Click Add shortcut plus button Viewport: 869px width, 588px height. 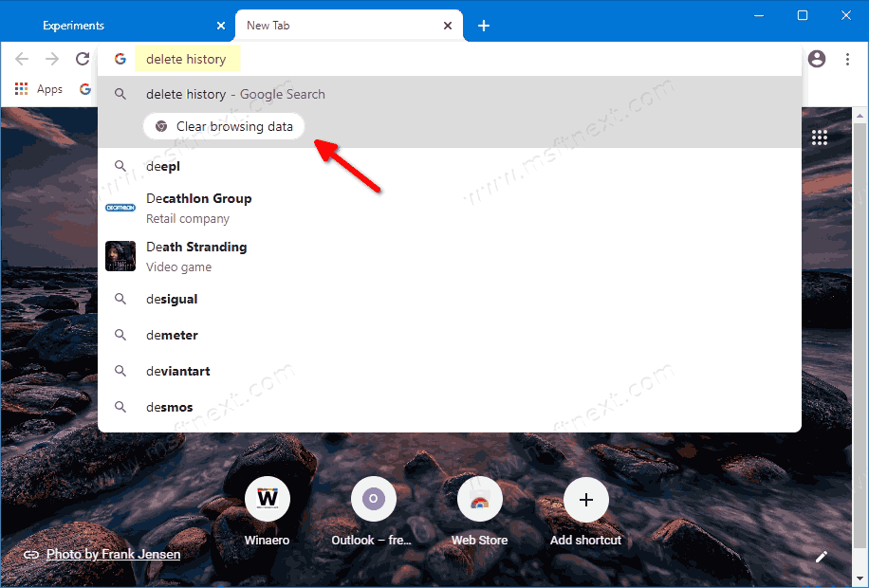coord(585,499)
